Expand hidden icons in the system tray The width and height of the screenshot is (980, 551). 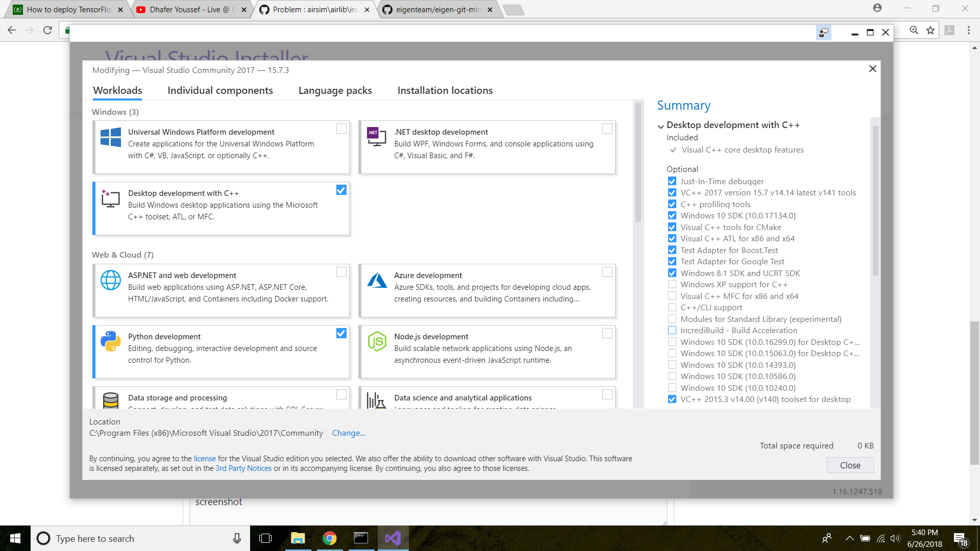pyautogui.click(x=849, y=538)
